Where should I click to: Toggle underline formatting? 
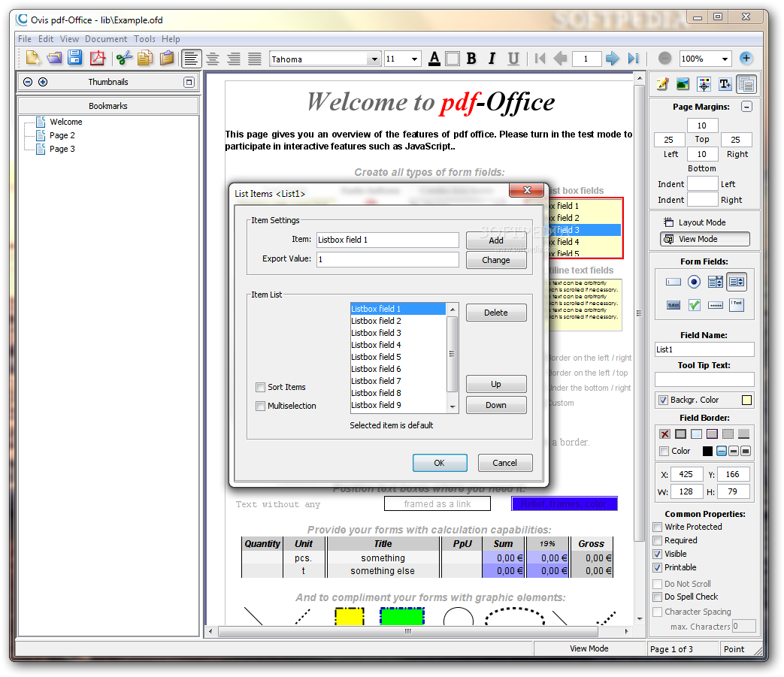click(513, 59)
